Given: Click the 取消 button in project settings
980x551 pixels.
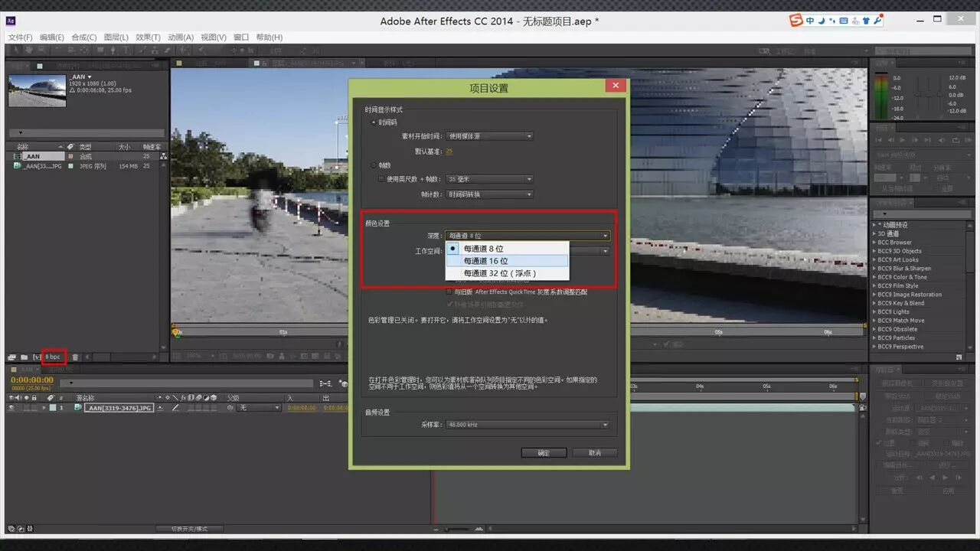Looking at the screenshot, I should click(595, 453).
